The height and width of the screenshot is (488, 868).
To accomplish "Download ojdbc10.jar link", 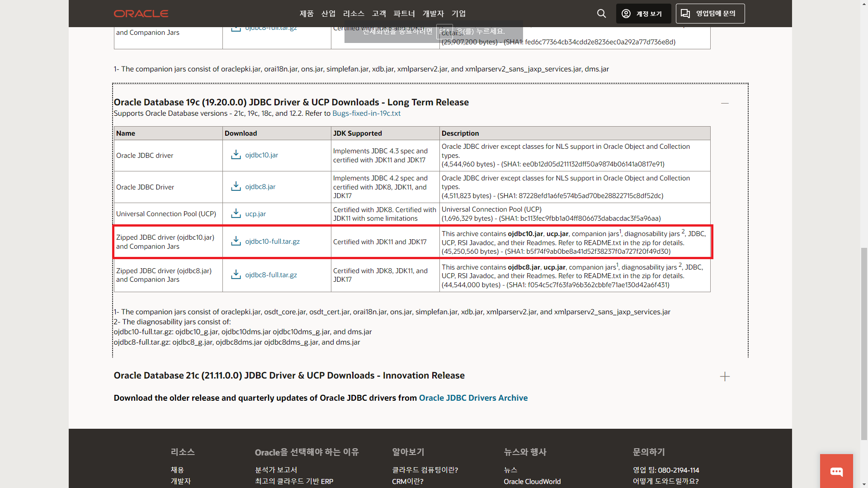I will click(262, 155).
